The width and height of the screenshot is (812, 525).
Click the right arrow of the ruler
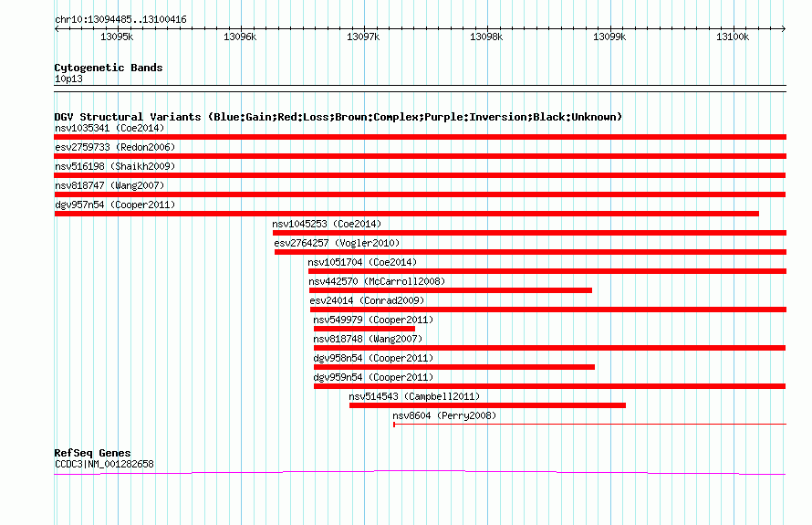tap(784, 28)
